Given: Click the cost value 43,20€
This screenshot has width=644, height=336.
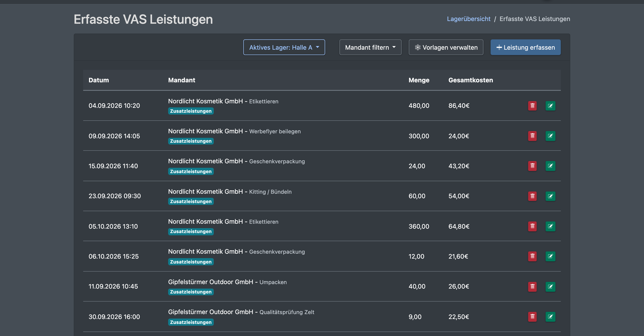Looking at the screenshot, I should pos(459,166).
